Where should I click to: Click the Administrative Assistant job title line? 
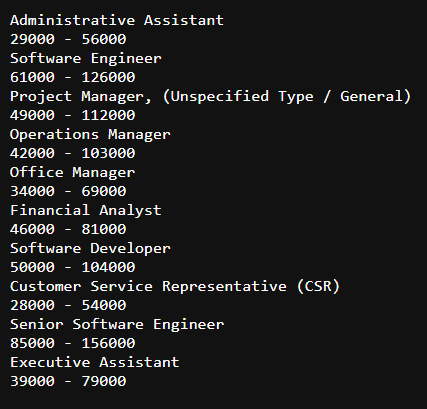pos(117,20)
